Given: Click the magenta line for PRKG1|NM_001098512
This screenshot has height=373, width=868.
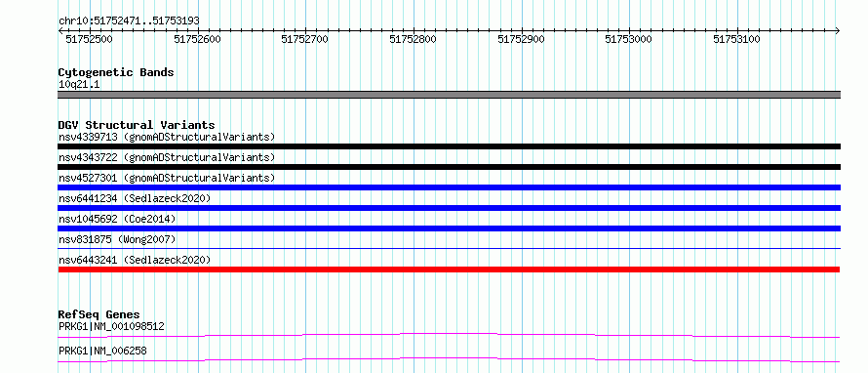Looking at the screenshot, I should [x=449, y=335].
